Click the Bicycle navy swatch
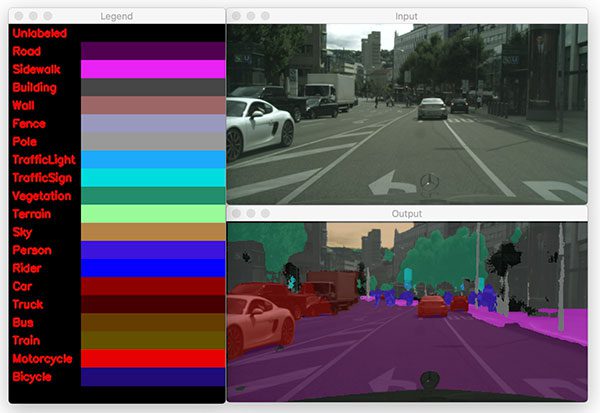 (153, 377)
